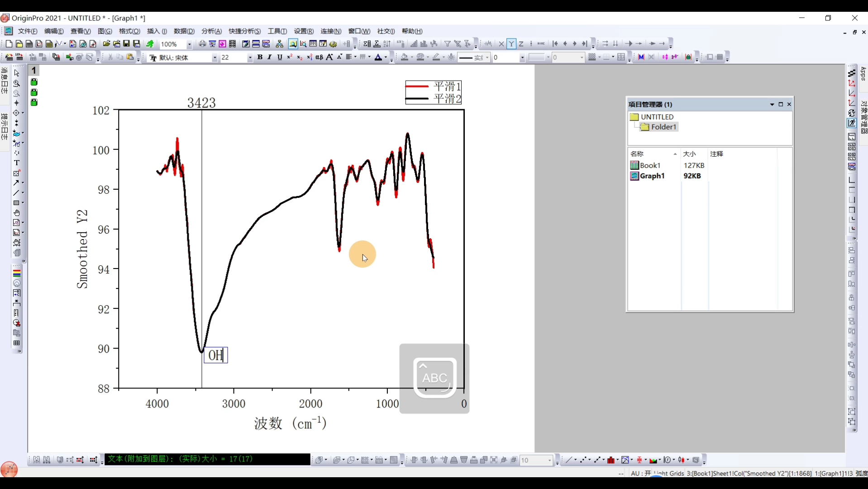Open the line width 0 dropdown
Viewport: 868px width, 489px height.
coord(522,58)
